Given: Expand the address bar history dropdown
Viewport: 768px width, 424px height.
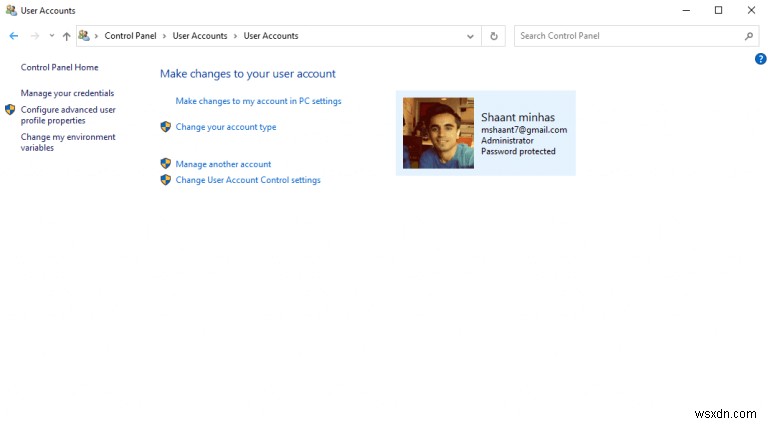Looking at the screenshot, I should click(471, 36).
